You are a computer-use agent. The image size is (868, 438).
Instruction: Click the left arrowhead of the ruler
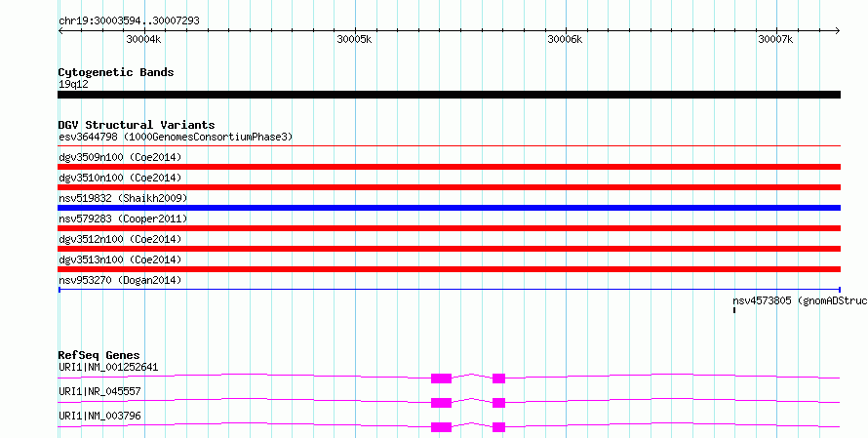[x=60, y=31]
